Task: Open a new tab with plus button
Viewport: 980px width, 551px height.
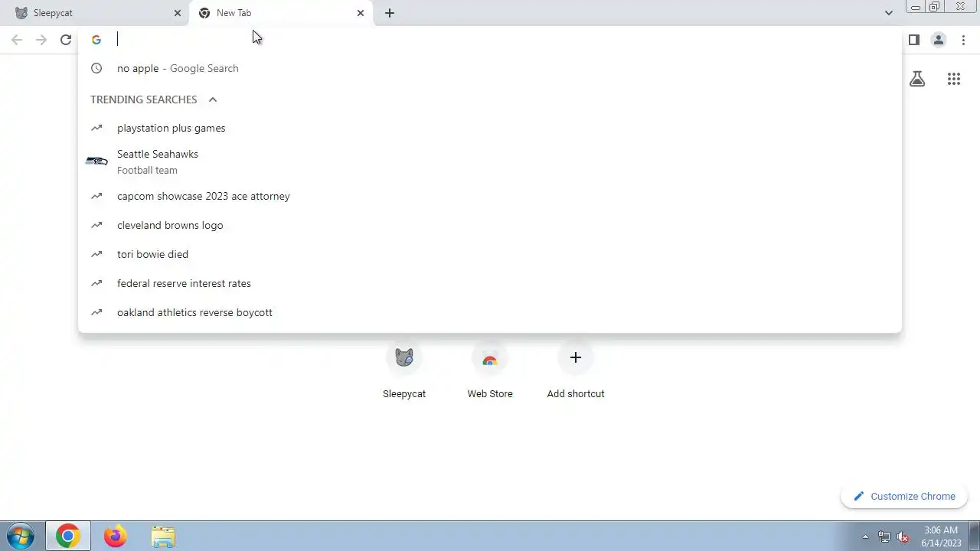Action: (390, 13)
